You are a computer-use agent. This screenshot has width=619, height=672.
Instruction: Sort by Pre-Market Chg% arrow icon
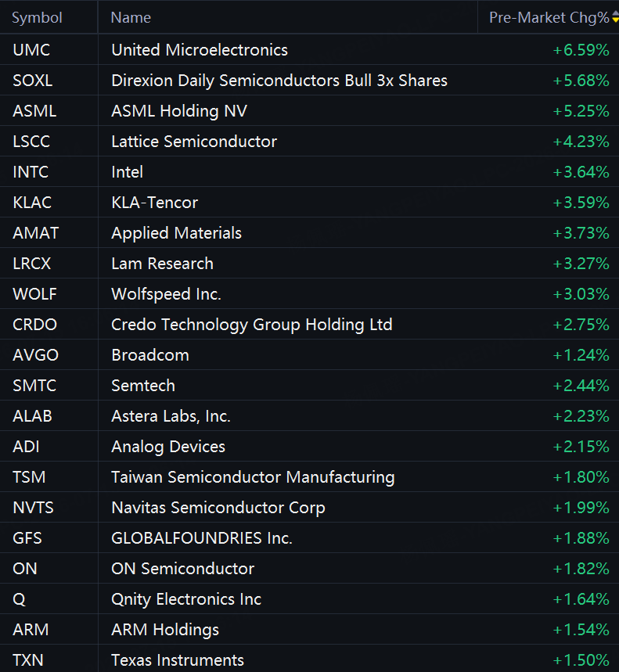[x=616, y=17]
